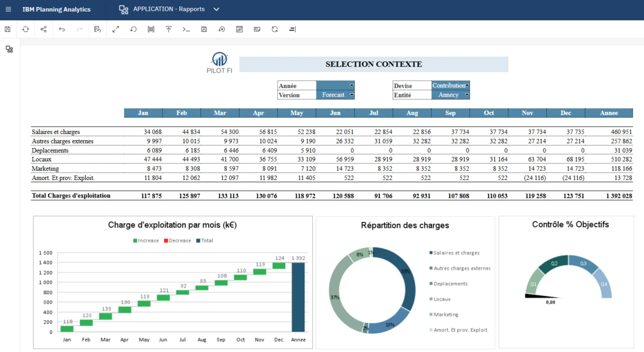
Task: Click the Total legend swatch in waterfall chart
Action: pos(198,240)
